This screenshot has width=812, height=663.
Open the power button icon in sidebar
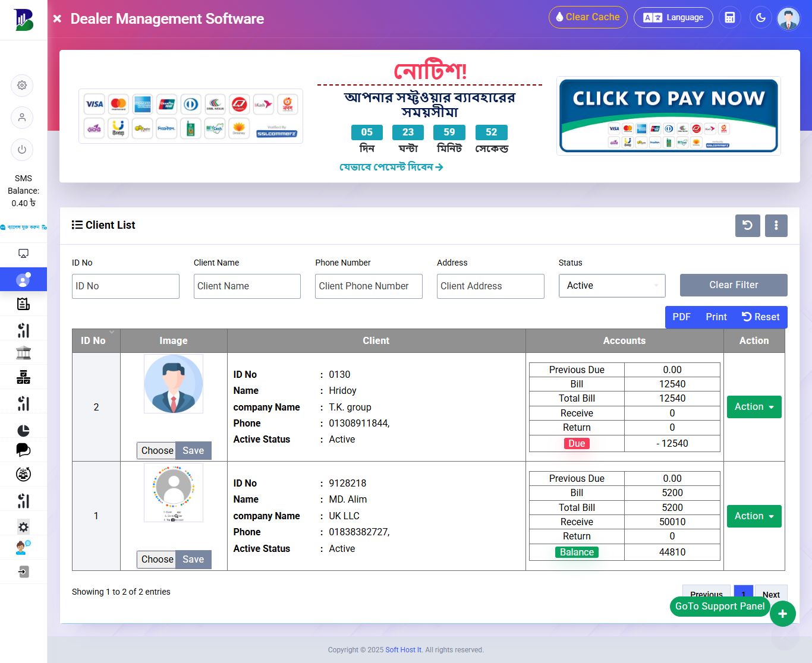22,150
